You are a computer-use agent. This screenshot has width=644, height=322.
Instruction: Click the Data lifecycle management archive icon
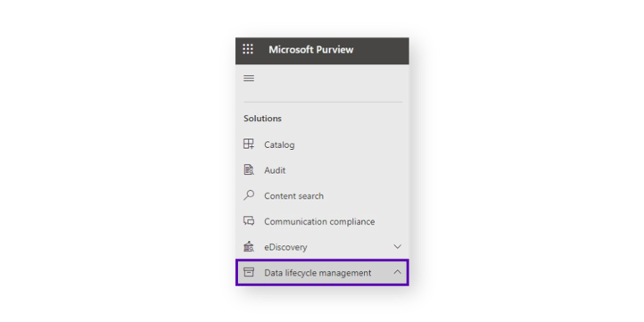pyautogui.click(x=249, y=272)
